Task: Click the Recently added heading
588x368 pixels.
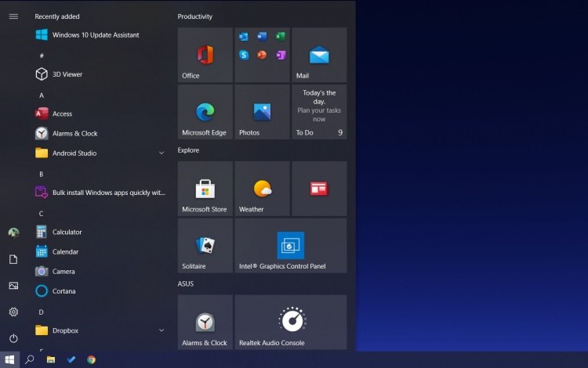Action: click(57, 16)
